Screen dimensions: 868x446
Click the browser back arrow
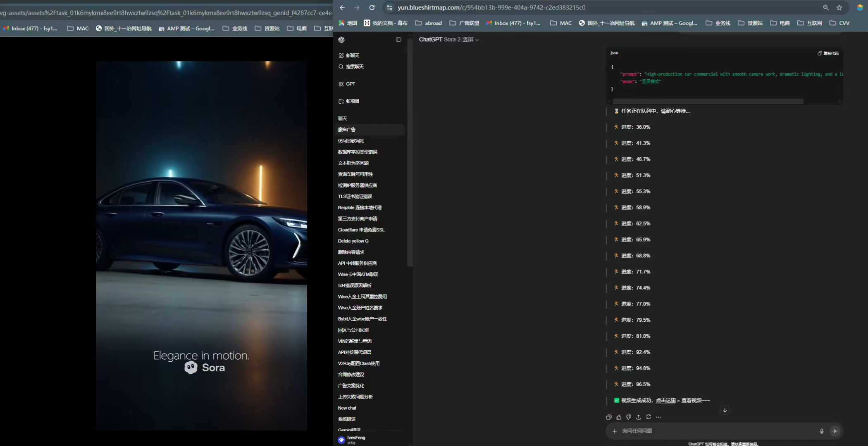tap(342, 7)
